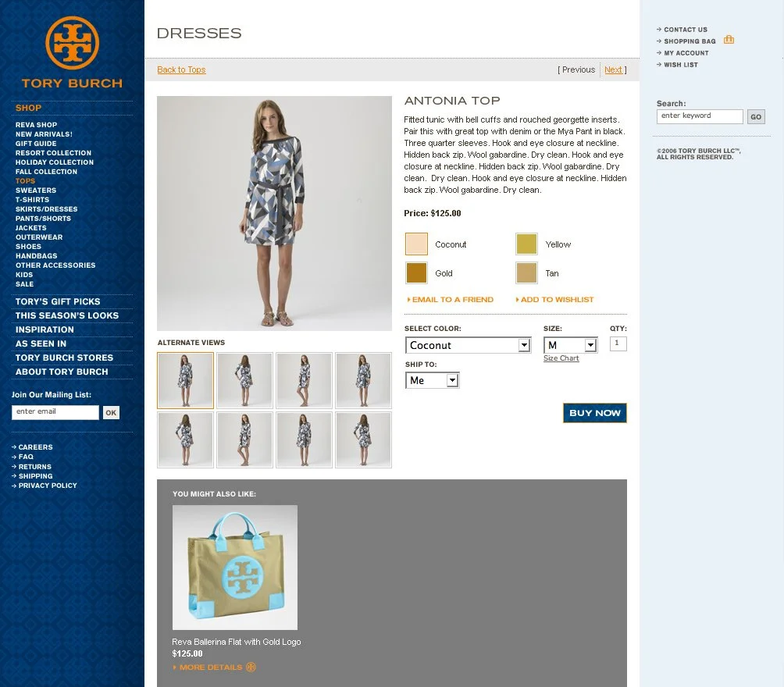Click the Buy Now button

coord(594,413)
